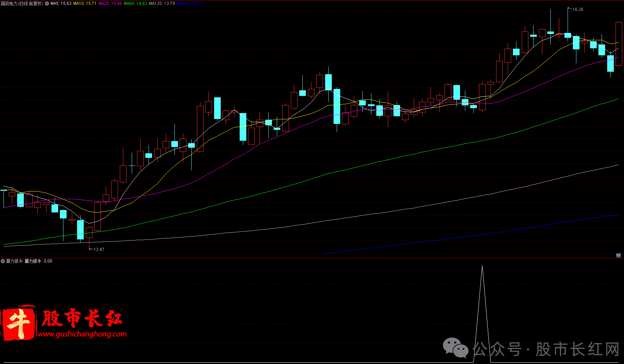Click the green MA60: 14.83 label
Viewport: 624px width, 364px height.
tap(136, 3)
